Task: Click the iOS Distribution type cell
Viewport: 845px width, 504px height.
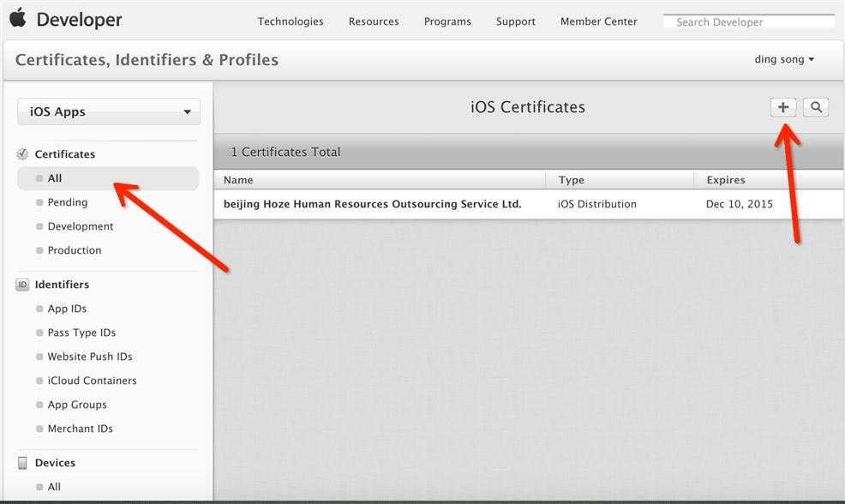Action: pos(597,204)
